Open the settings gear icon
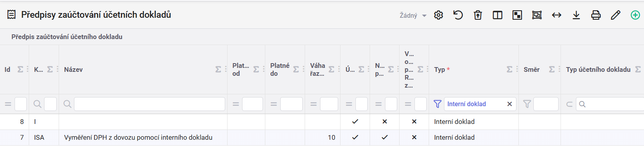Viewport: 644px width, 150px height. [x=439, y=15]
